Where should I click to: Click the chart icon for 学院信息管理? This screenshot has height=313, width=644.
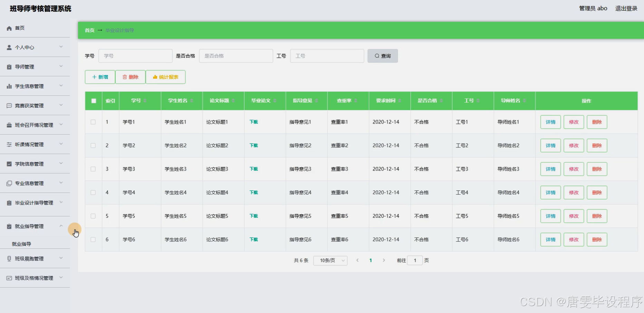point(9,164)
